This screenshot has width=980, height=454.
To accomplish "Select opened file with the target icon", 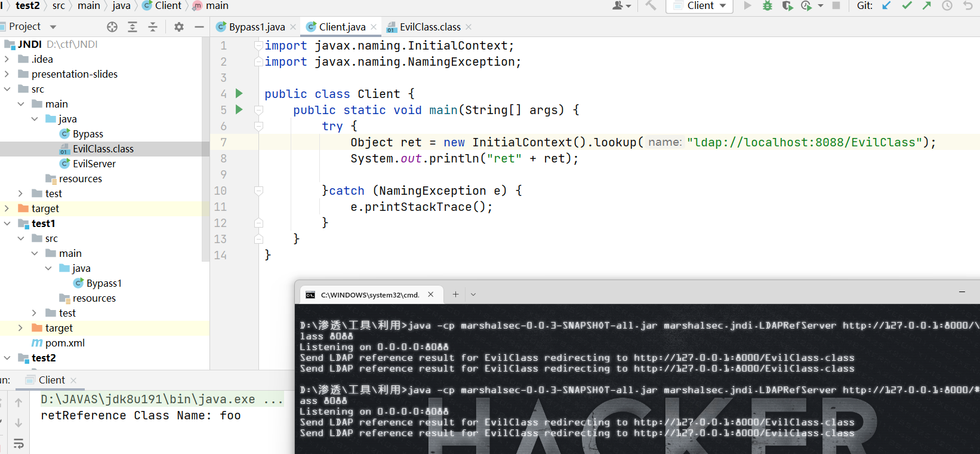I will click(x=112, y=27).
